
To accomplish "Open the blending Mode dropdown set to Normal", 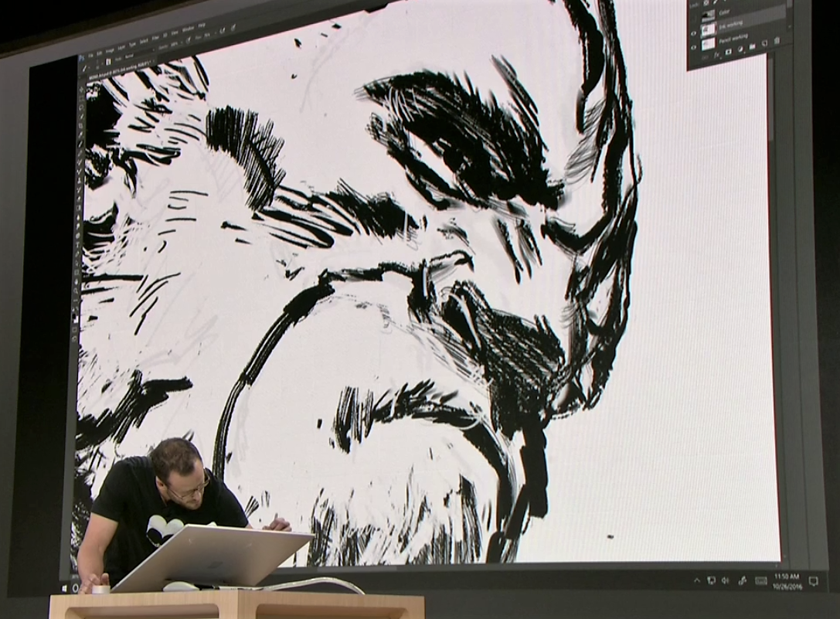I will tap(138, 53).
